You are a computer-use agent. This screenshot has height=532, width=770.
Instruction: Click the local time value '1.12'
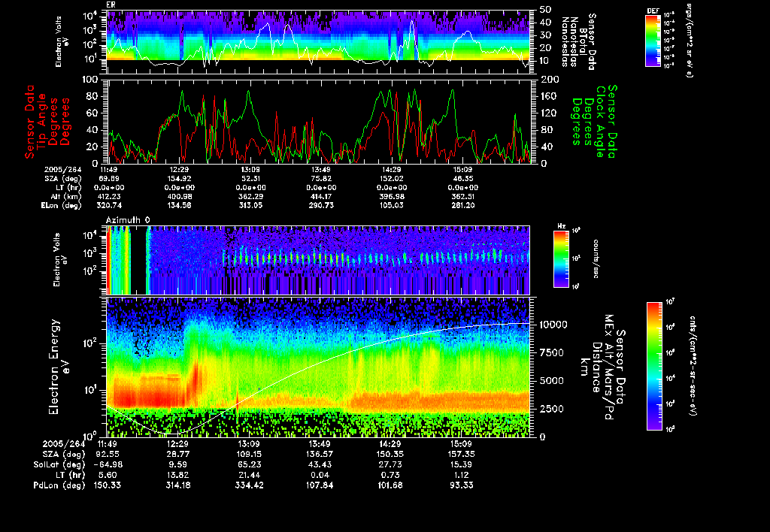pyautogui.click(x=461, y=475)
